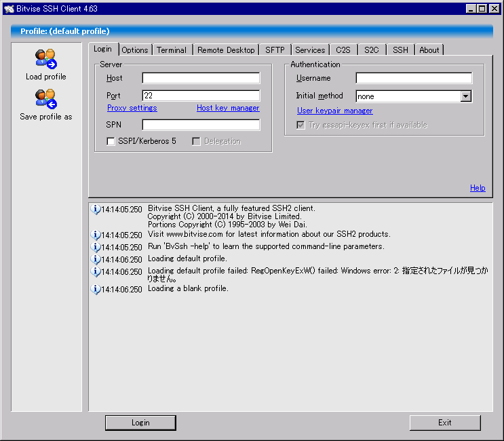The image size is (504, 441).
Task: Switch to the Terminal tab
Action: click(172, 50)
